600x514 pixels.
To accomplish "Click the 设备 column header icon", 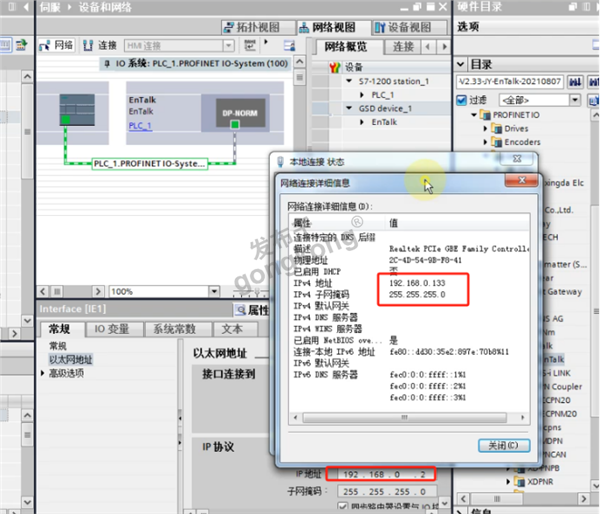I will [x=334, y=67].
